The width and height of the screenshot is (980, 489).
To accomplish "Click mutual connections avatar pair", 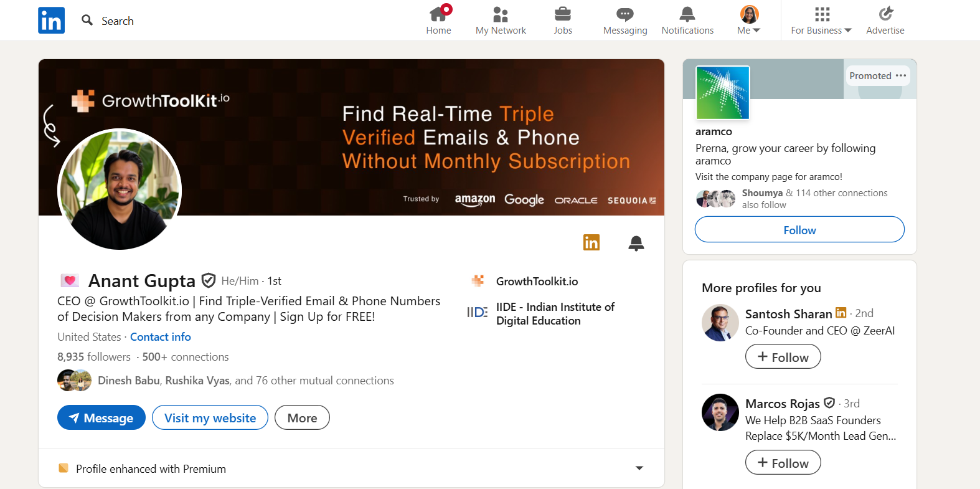I will pos(75,381).
